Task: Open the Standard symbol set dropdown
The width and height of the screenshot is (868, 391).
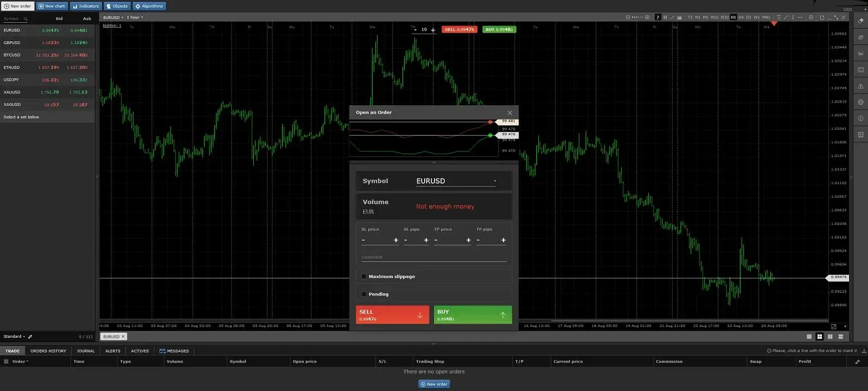Action: click(x=14, y=337)
